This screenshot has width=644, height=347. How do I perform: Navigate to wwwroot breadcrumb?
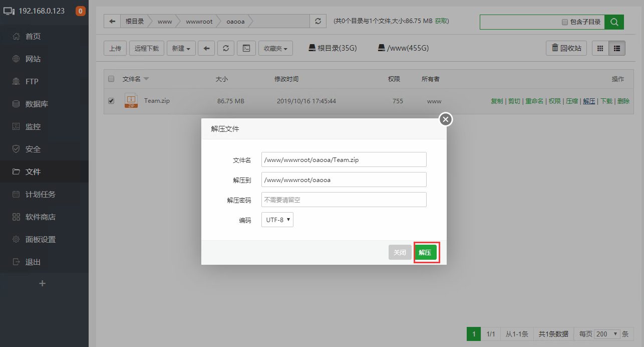click(199, 21)
